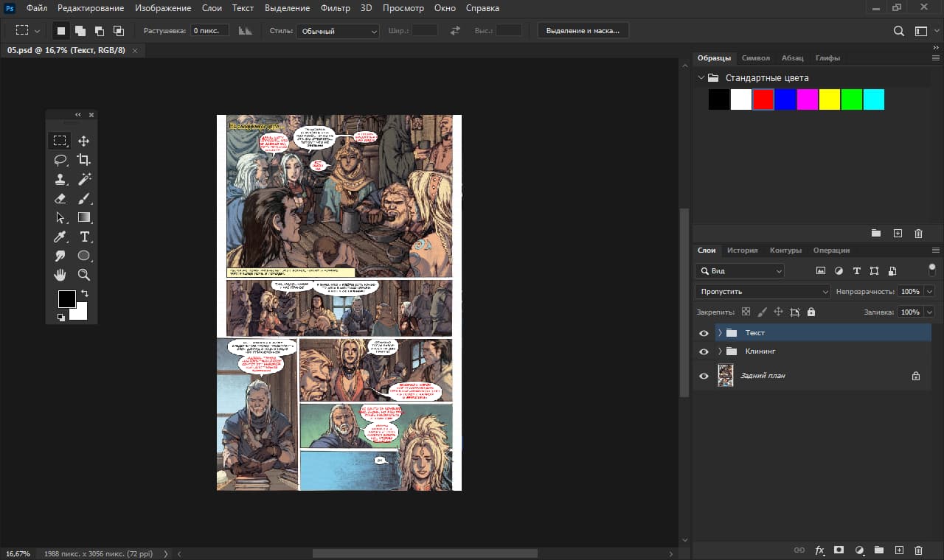Screen dimensions: 944x560
Task: Click the Выделение и маска button
Action: [x=583, y=31]
